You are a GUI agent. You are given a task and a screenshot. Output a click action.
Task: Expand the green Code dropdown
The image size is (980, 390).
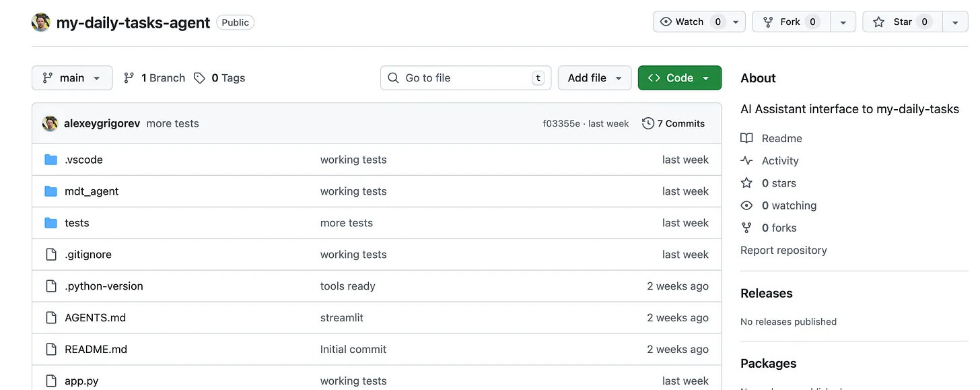679,77
